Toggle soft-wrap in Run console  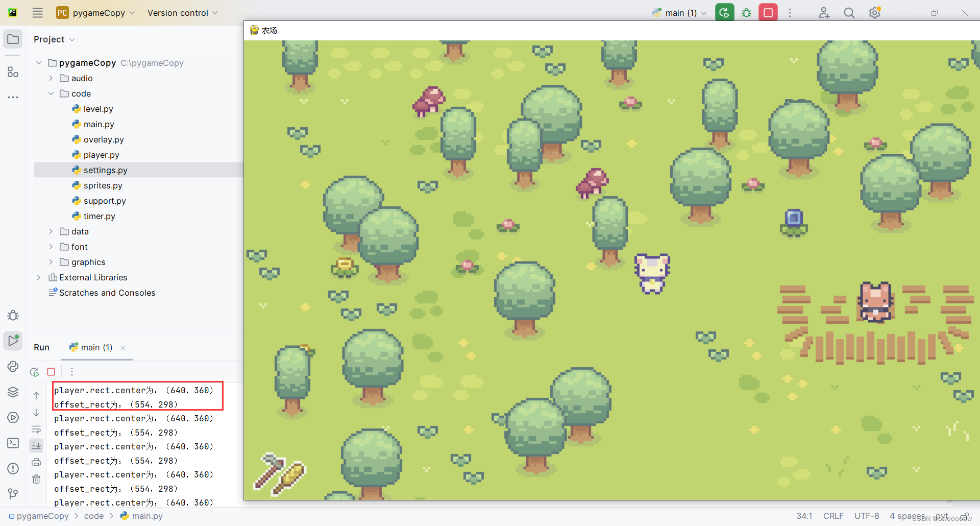coord(36,429)
